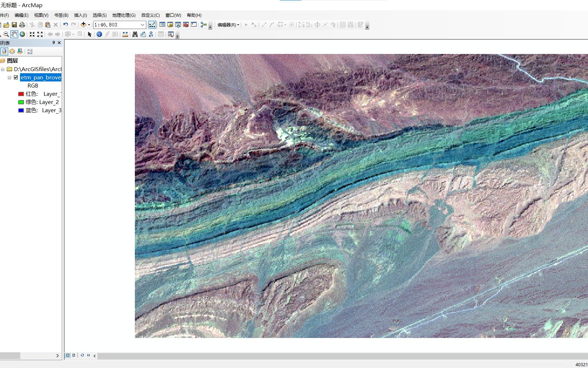Open the 书签(B) menu
Image resolution: width=588 pixels, height=368 pixels.
(61, 15)
